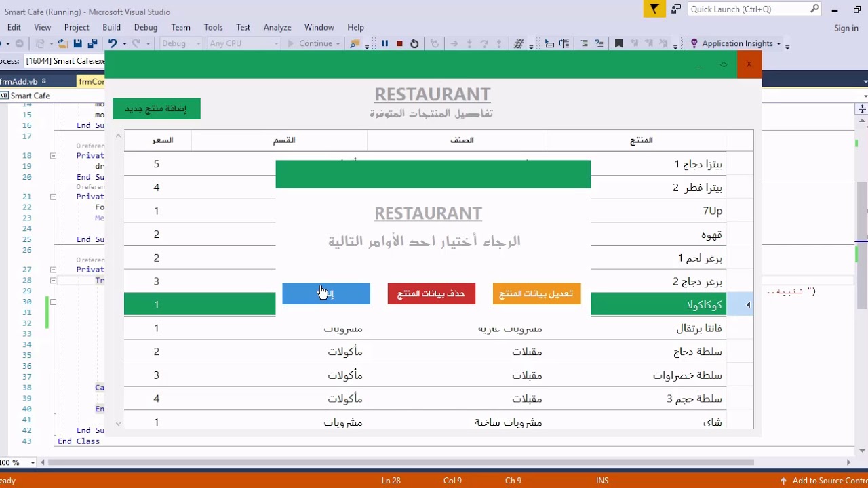Open the Analyze menu
This screenshot has height=488, width=868.
click(277, 27)
